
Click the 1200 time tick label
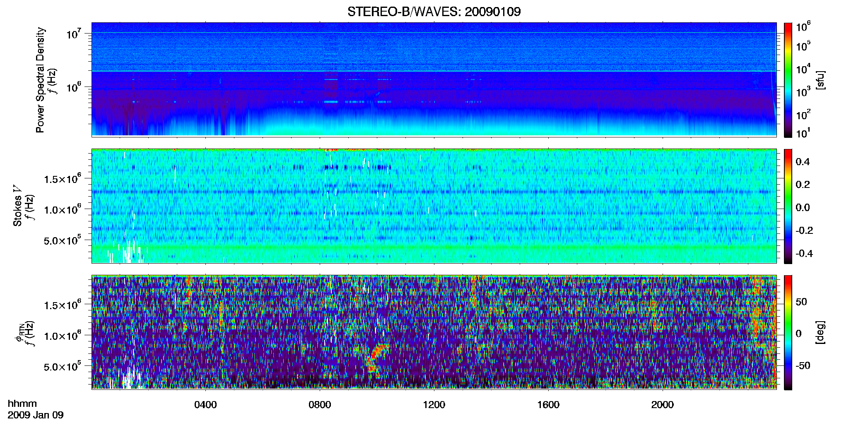(434, 405)
